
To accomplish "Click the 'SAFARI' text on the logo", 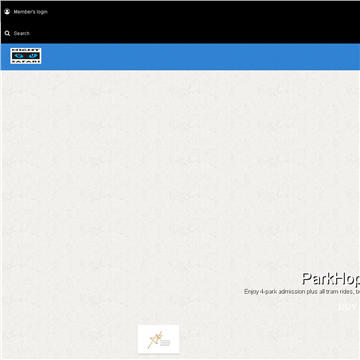I will 26,61.
